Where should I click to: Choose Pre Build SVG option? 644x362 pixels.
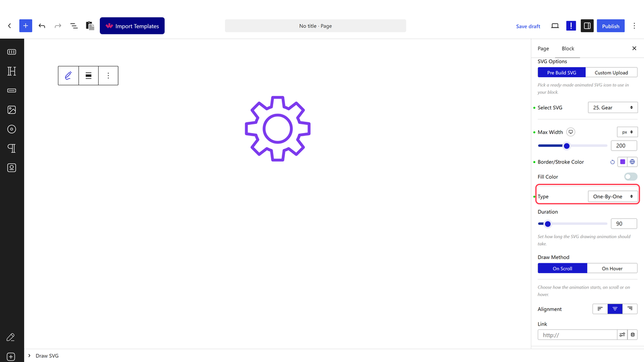tap(562, 72)
